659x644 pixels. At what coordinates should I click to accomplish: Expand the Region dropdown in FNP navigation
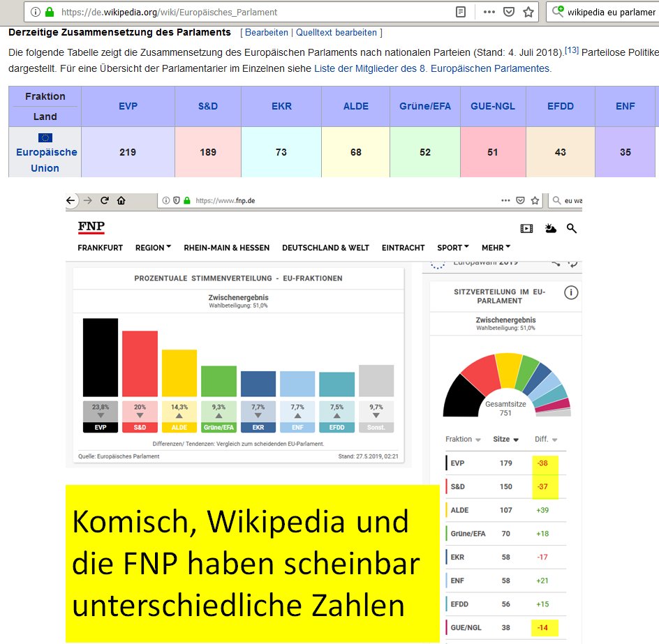(x=153, y=248)
